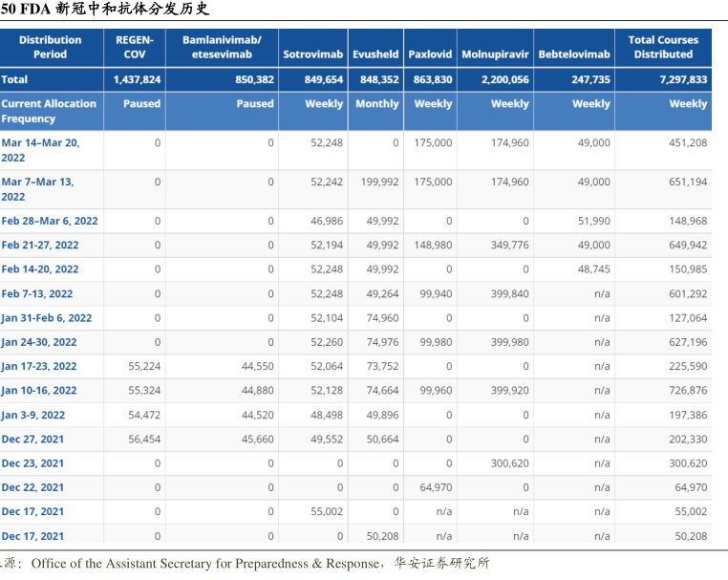Click the Dec 23, 2021 row link
This screenshot has height=580, width=728.
click(32, 463)
